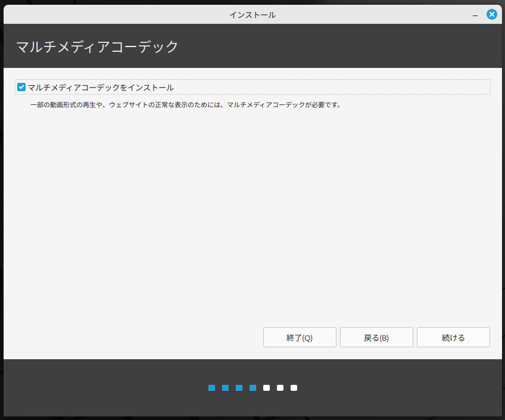Click the マルチメディアコーデック page heading
Image resolution: width=505 pixels, height=420 pixels.
tap(97, 46)
